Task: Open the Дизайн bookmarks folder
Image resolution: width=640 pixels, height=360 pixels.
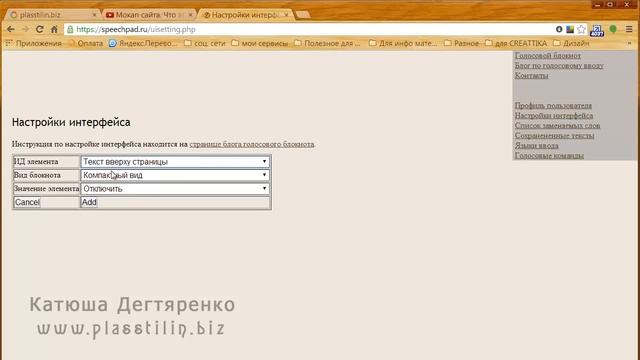Action: 571,43
